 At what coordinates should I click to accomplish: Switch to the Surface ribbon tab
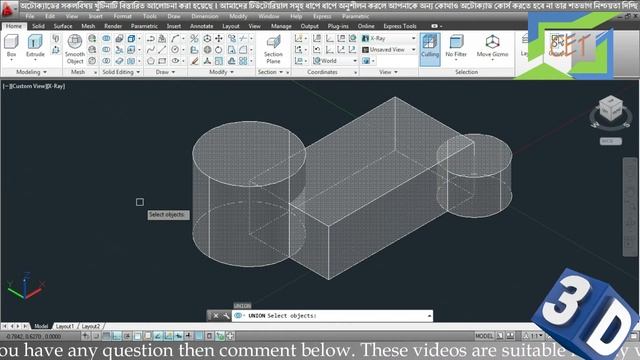tap(63, 26)
